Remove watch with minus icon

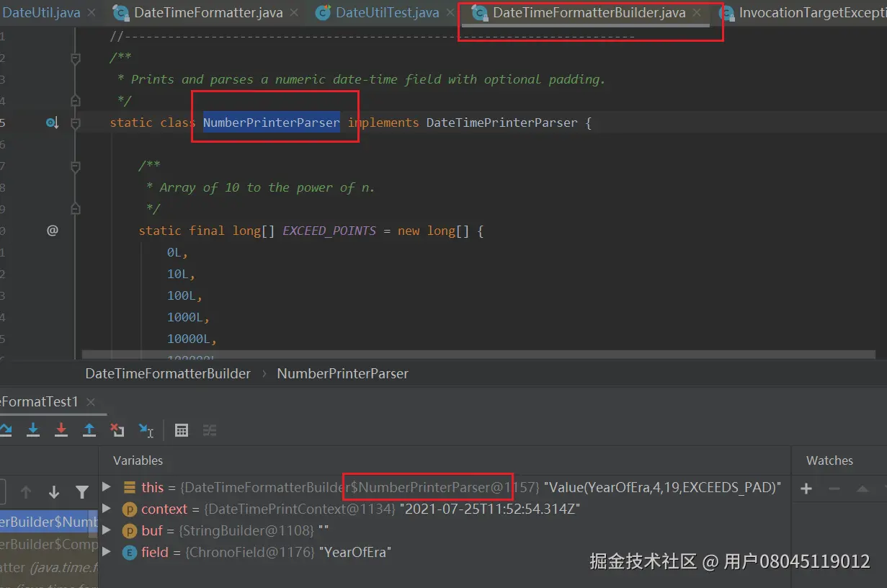(x=834, y=489)
